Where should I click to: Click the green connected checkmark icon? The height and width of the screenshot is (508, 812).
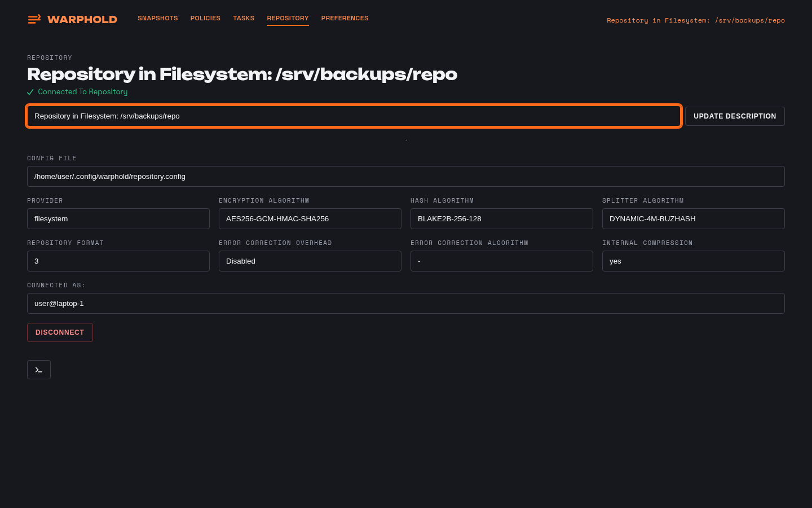[30, 92]
